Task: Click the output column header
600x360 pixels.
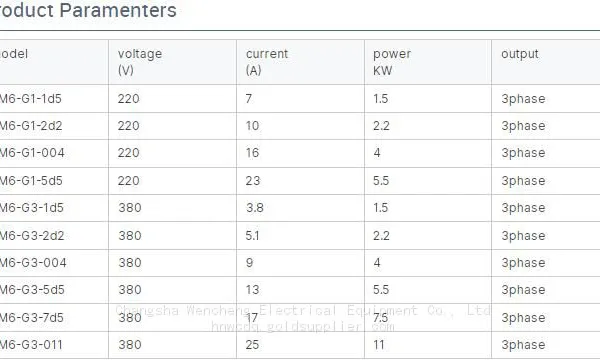Action: pos(546,62)
